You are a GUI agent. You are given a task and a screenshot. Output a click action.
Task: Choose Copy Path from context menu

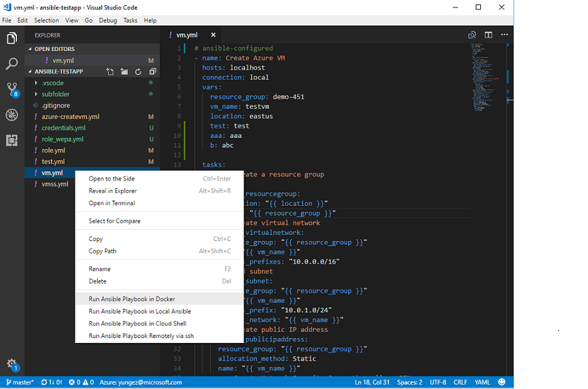[159, 251]
